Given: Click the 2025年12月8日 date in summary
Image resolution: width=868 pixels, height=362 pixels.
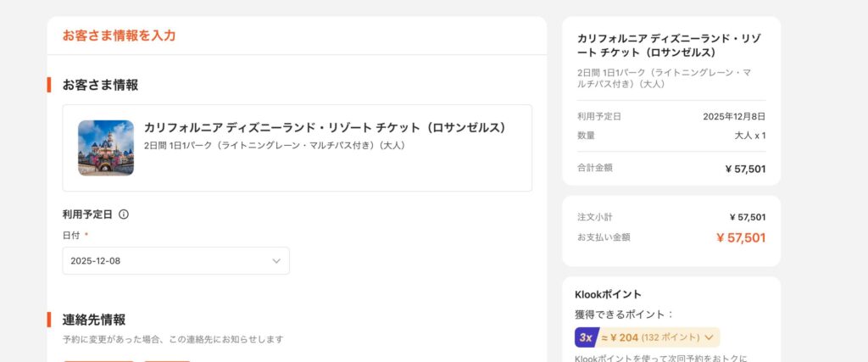Looking at the screenshot, I should [x=734, y=116].
